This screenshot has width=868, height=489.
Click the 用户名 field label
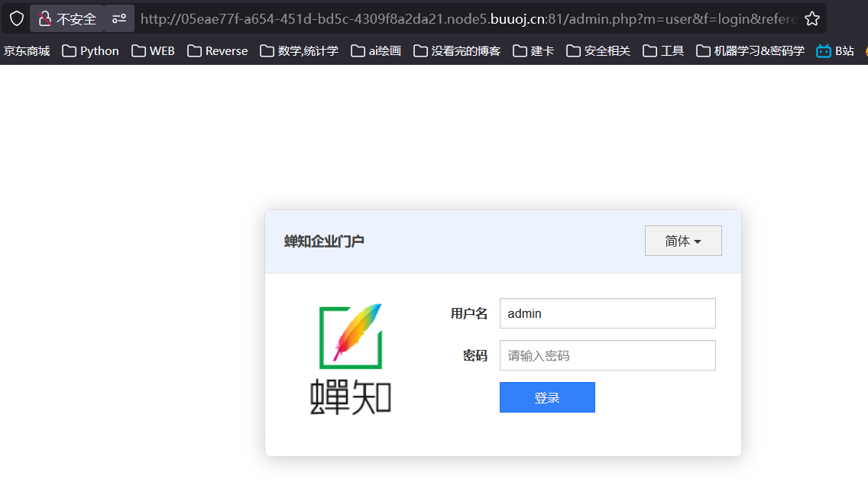pyautogui.click(x=469, y=313)
